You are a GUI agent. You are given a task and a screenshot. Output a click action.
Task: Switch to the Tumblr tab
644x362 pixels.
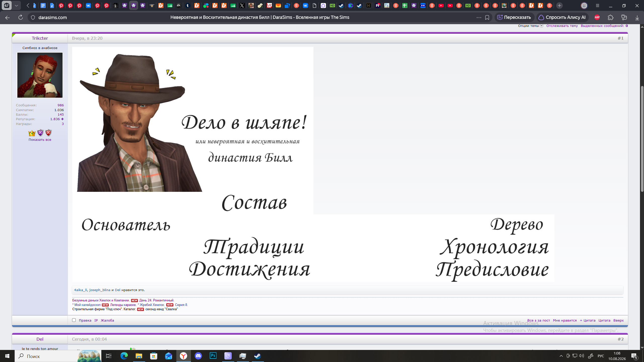click(x=188, y=6)
